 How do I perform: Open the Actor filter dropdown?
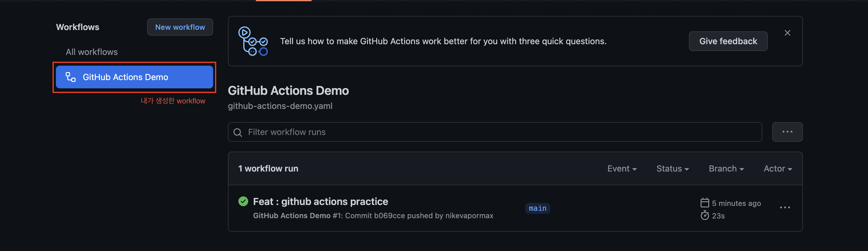(x=778, y=168)
